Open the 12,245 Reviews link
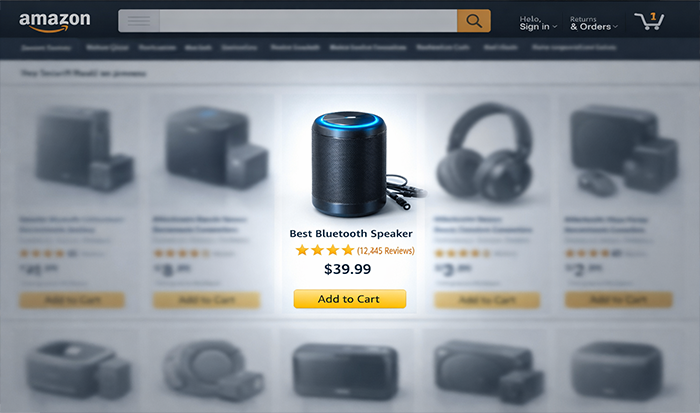Image resolution: width=700 pixels, height=413 pixels. (386, 250)
